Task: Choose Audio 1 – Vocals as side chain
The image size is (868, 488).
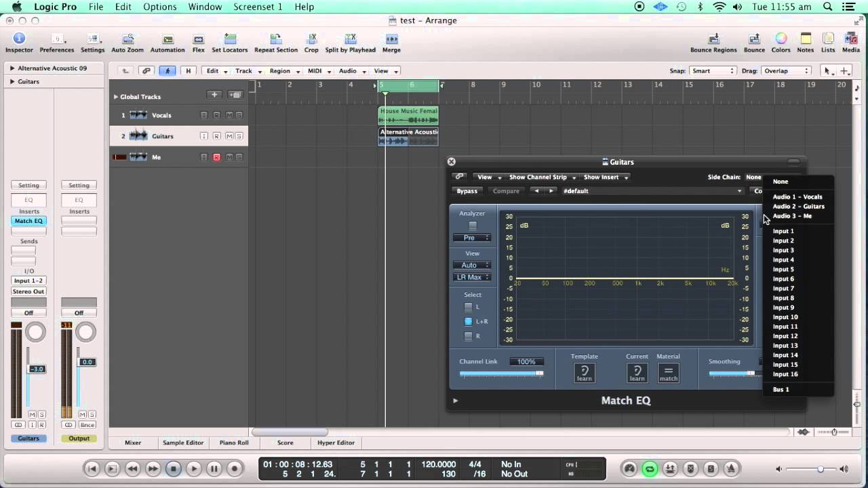Action: 797,197
